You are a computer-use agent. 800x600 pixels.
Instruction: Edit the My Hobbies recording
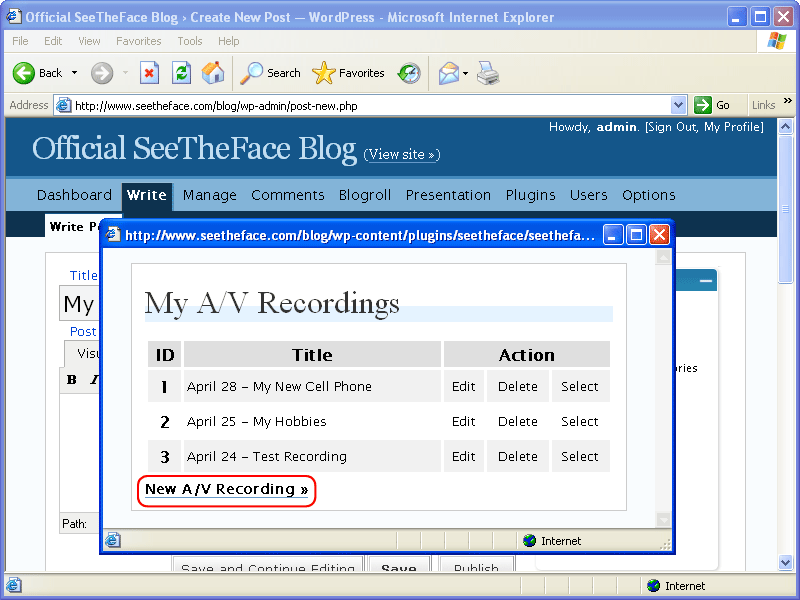click(463, 421)
